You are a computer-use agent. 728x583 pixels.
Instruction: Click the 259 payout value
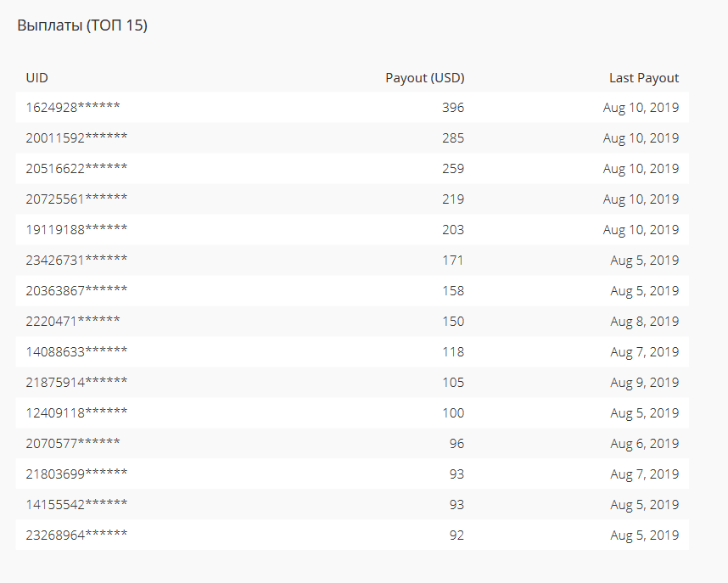pos(453,169)
